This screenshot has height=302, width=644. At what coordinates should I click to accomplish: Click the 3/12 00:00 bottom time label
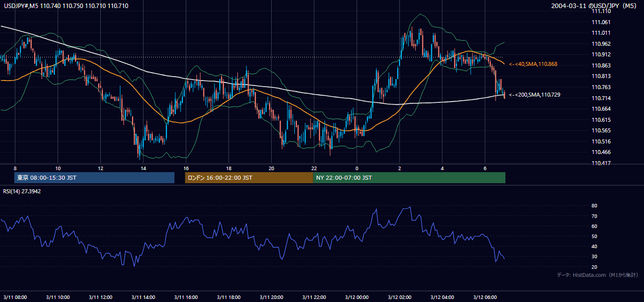357,297
